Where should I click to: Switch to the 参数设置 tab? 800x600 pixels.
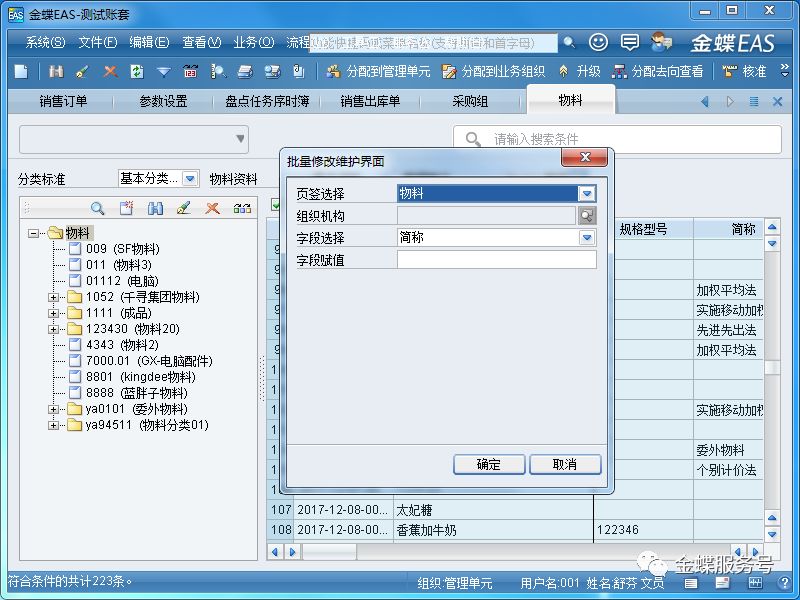click(163, 102)
